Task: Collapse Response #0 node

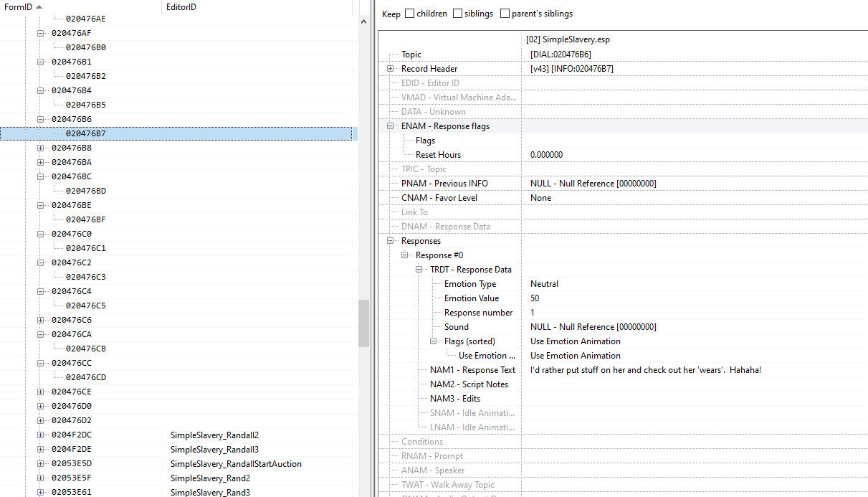Action: point(405,255)
